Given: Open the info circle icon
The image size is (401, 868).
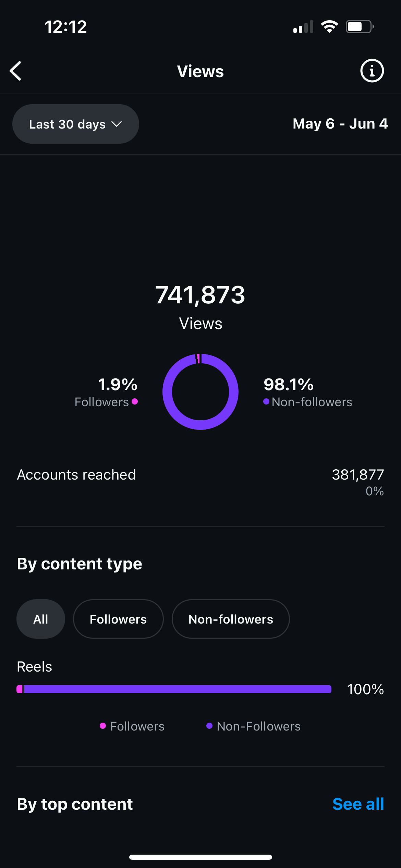Looking at the screenshot, I should 372,71.
